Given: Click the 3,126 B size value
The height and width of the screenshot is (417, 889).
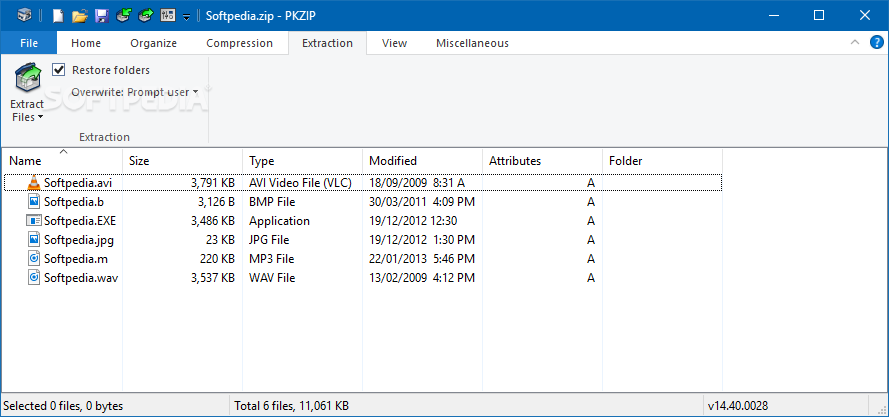Looking at the screenshot, I should [x=216, y=201].
